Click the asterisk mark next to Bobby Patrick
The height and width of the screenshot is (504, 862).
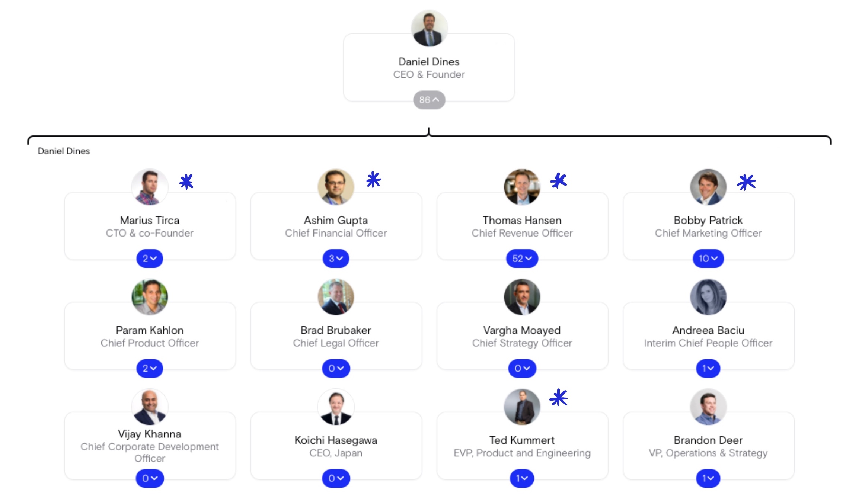click(746, 182)
